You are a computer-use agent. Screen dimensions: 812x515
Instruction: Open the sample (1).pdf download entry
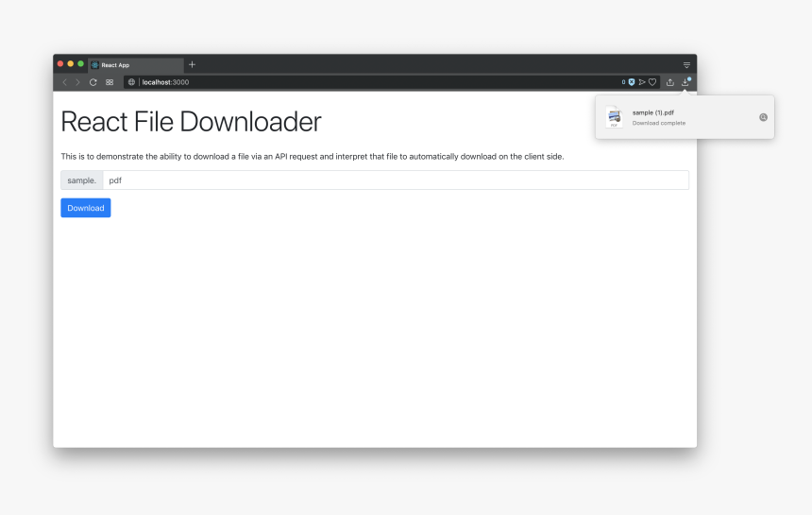tap(685, 117)
